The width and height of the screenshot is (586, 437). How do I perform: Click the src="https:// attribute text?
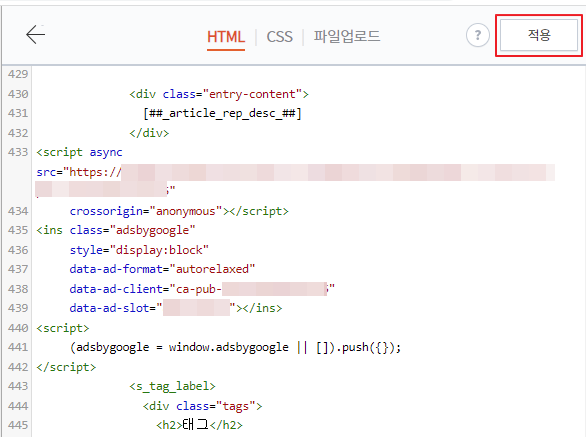[79, 172]
